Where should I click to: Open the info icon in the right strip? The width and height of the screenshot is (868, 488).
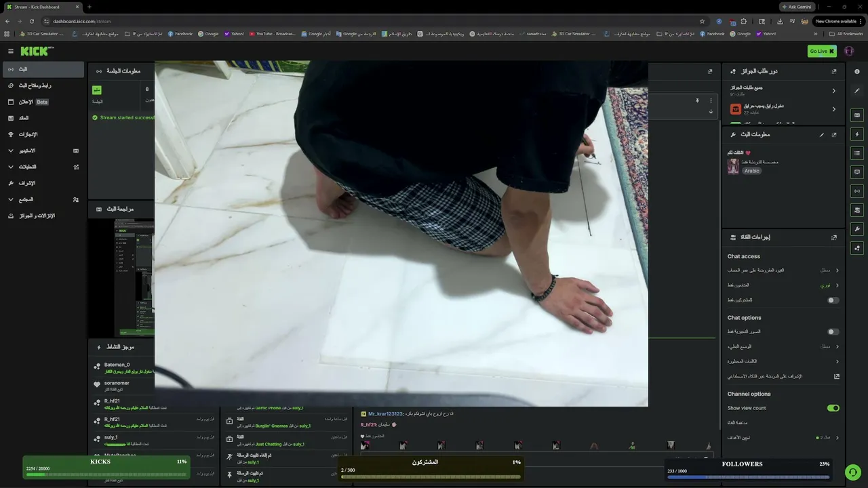857,71
